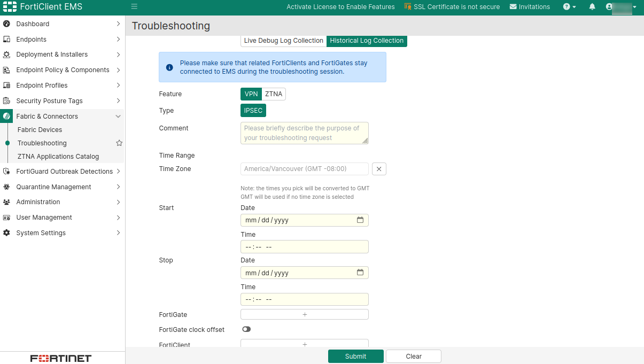The image size is (644, 364).
Task: Clear the Time Zone with X button
Action: pyautogui.click(x=379, y=169)
